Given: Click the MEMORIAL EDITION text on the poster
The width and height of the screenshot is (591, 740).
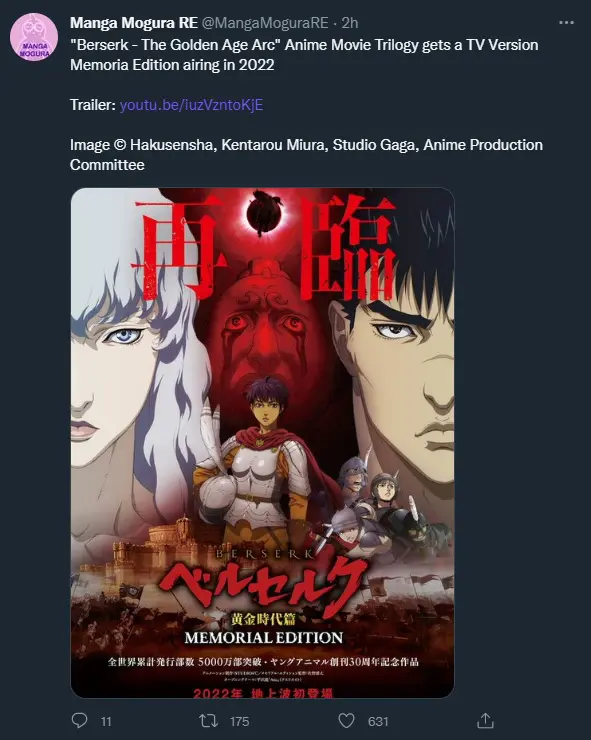Looking at the screenshot, I should pos(263,638).
